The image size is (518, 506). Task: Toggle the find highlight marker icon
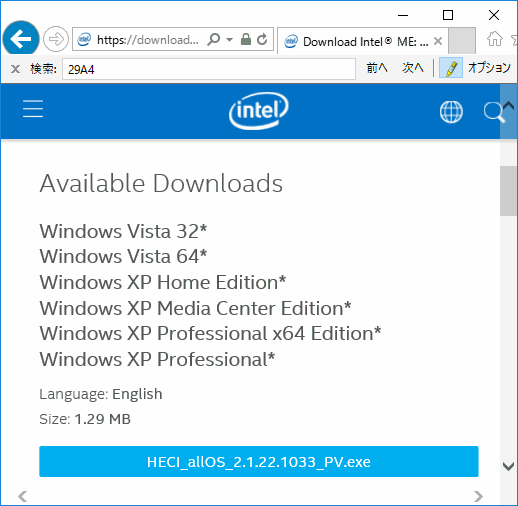[x=451, y=68]
